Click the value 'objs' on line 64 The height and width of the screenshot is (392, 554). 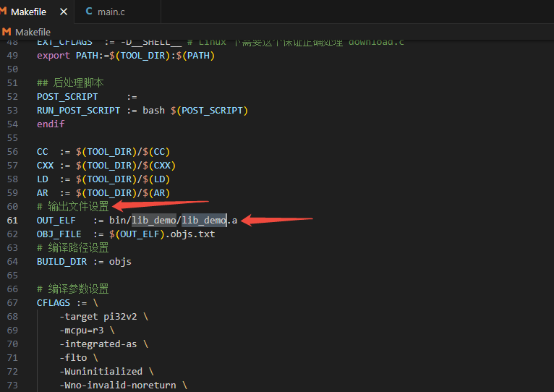[x=120, y=262]
